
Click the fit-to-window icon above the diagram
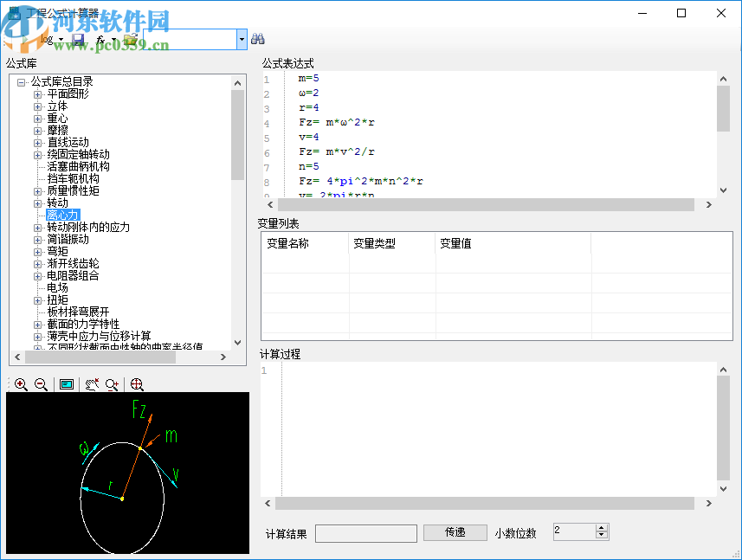tap(67, 384)
